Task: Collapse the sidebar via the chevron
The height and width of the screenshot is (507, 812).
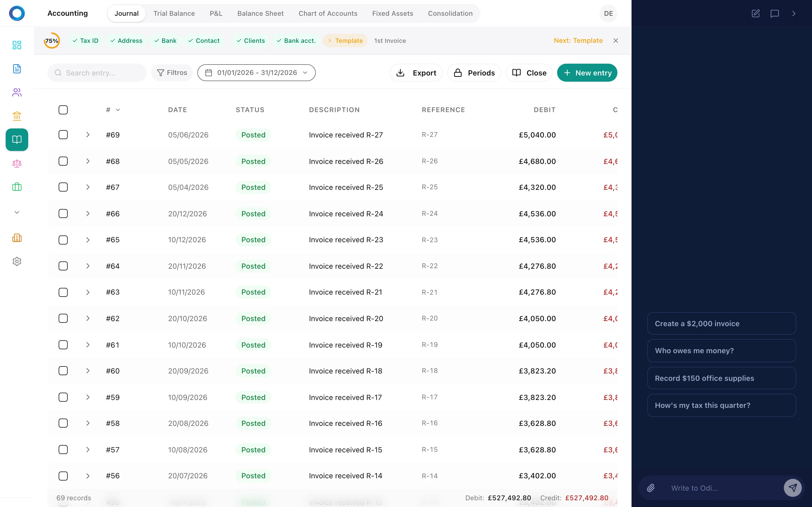Action: 17,212
